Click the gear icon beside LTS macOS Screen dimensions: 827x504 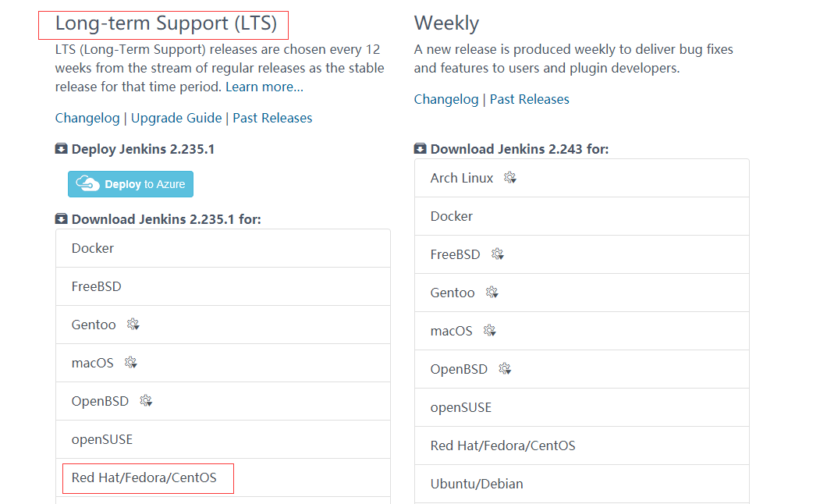point(131,363)
